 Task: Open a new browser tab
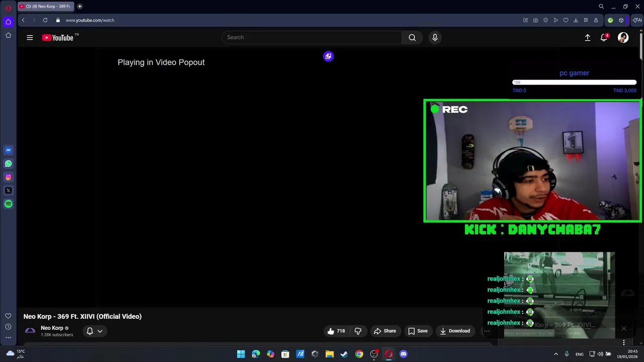coord(79,7)
